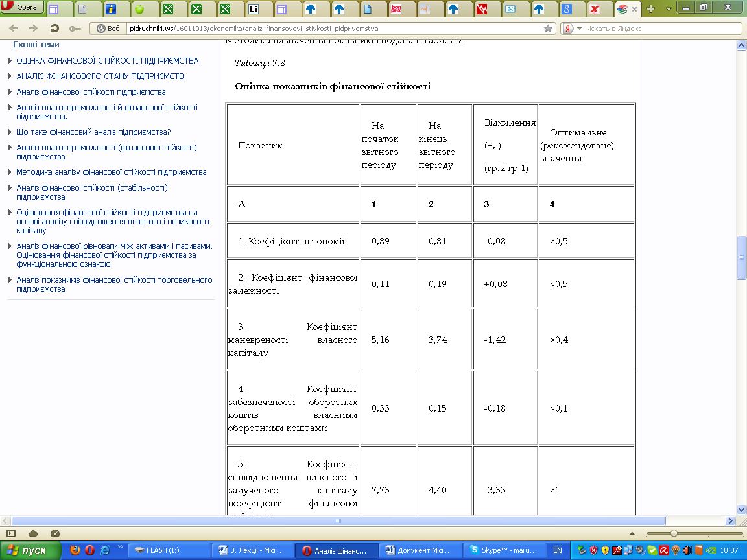The image size is (747, 560).
Task: Click the EN language indicator
Action: tap(558, 550)
